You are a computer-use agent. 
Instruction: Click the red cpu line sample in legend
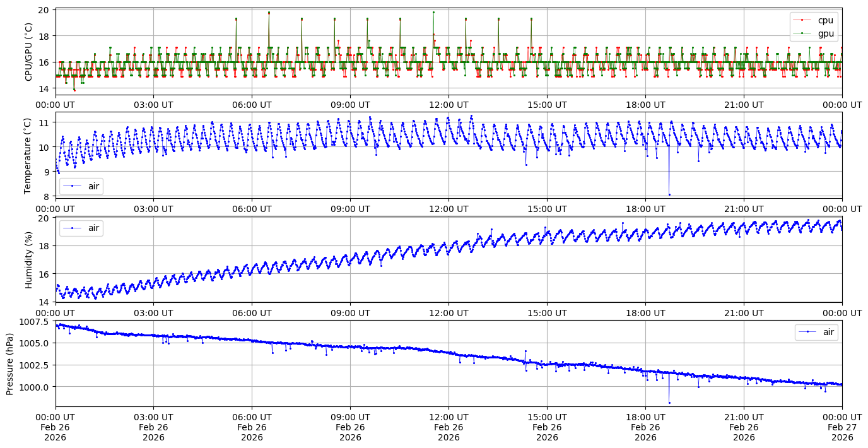tap(802, 20)
